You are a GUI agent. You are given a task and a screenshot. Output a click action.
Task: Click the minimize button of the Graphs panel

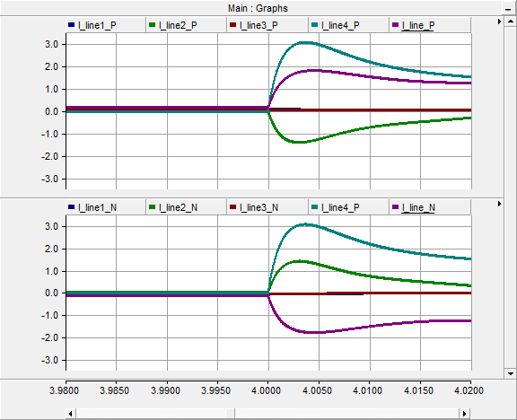pyautogui.click(x=508, y=9)
